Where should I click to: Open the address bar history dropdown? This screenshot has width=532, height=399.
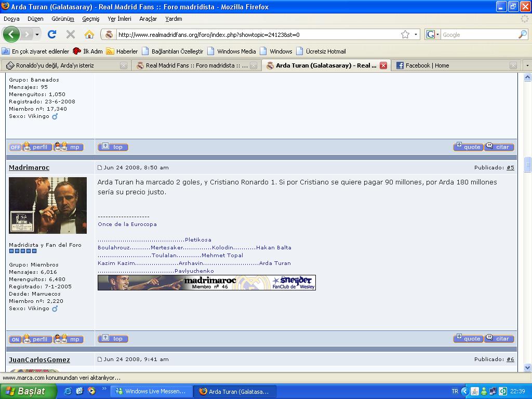pos(416,34)
